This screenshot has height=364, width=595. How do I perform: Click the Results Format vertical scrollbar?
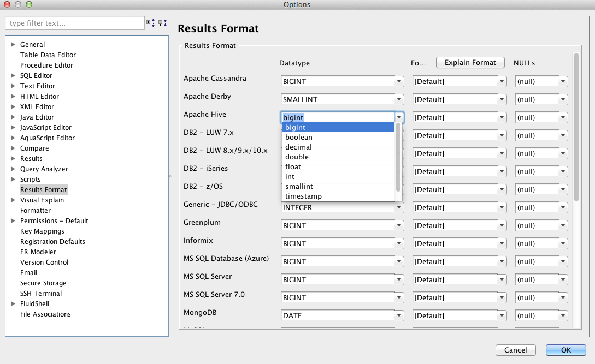576,127
